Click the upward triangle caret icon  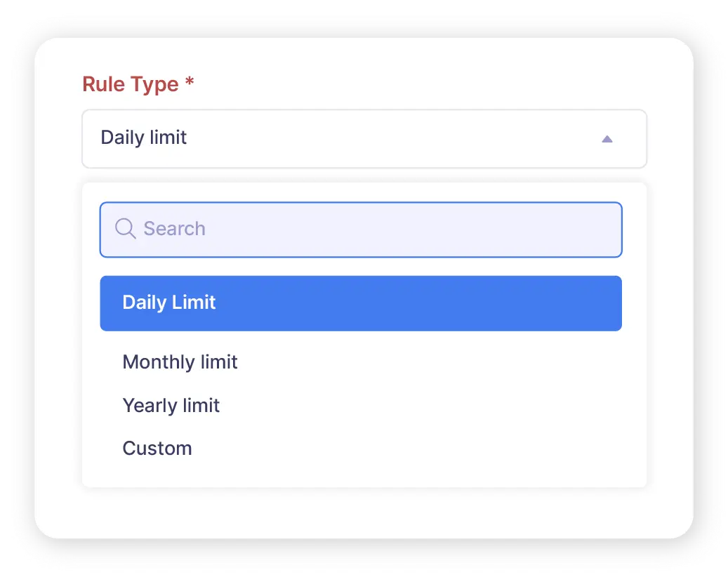[x=607, y=139]
